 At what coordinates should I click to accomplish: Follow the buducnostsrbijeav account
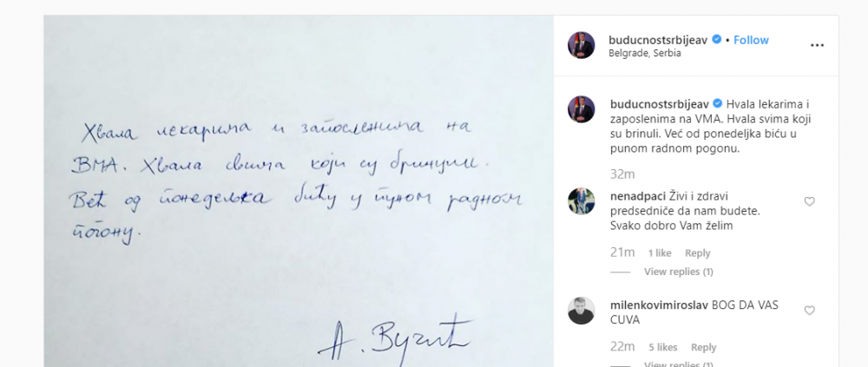click(x=751, y=40)
